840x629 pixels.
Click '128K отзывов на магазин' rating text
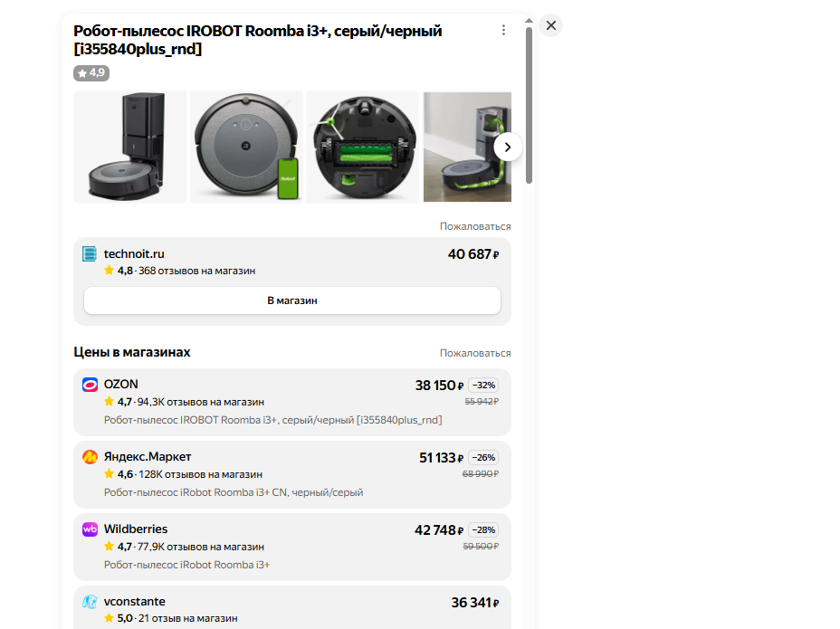point(200,474)
